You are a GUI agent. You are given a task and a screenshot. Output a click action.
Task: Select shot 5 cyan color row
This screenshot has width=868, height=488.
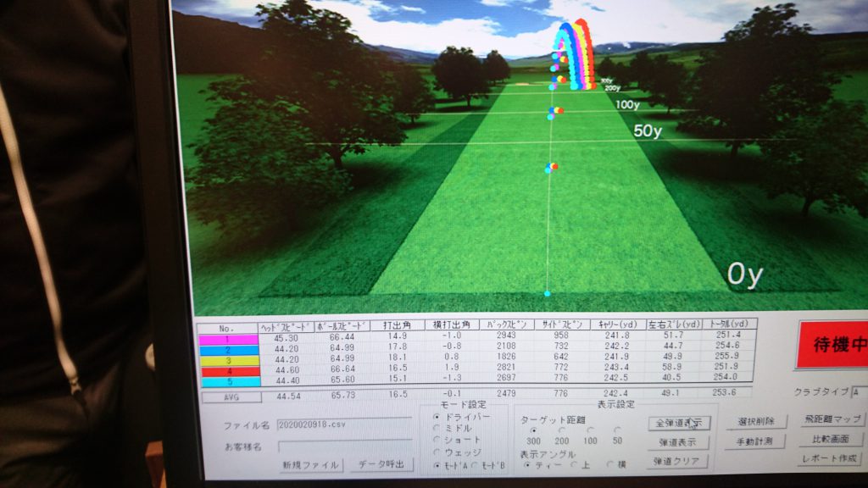[x=231, y=381]
